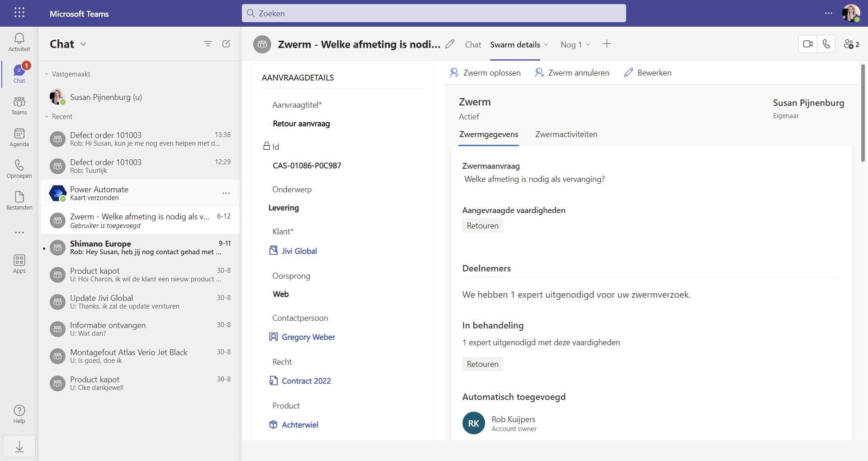This screenshot has height=461, width=868.
Task: Open Informatie ontvangen chat
Action: pos(140,329)
